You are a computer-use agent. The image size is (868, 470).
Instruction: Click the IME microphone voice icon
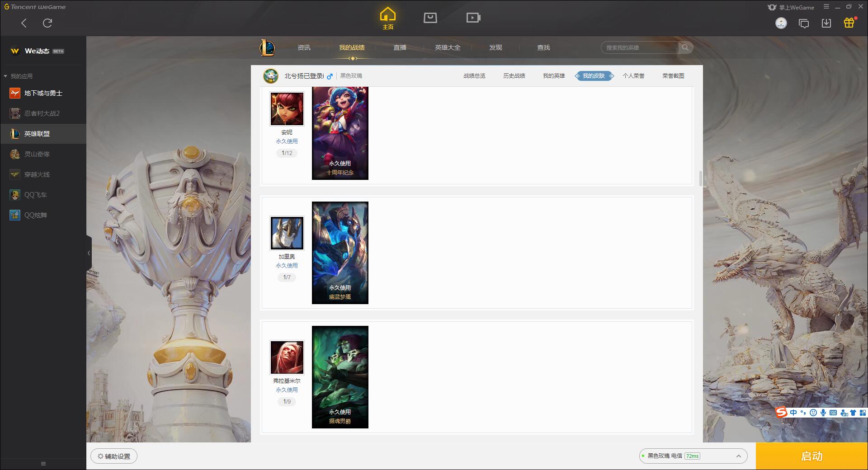(x=823, y=413)
